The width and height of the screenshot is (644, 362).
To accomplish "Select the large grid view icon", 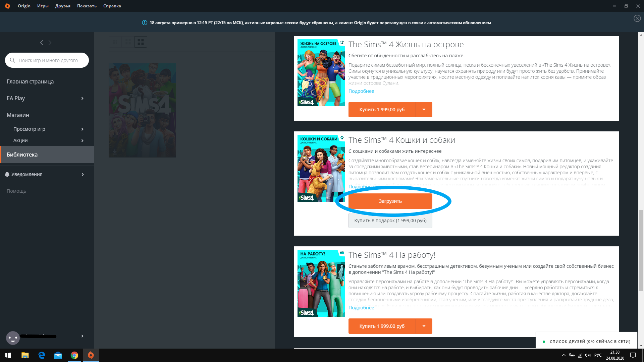I will [x=141, y=42].
